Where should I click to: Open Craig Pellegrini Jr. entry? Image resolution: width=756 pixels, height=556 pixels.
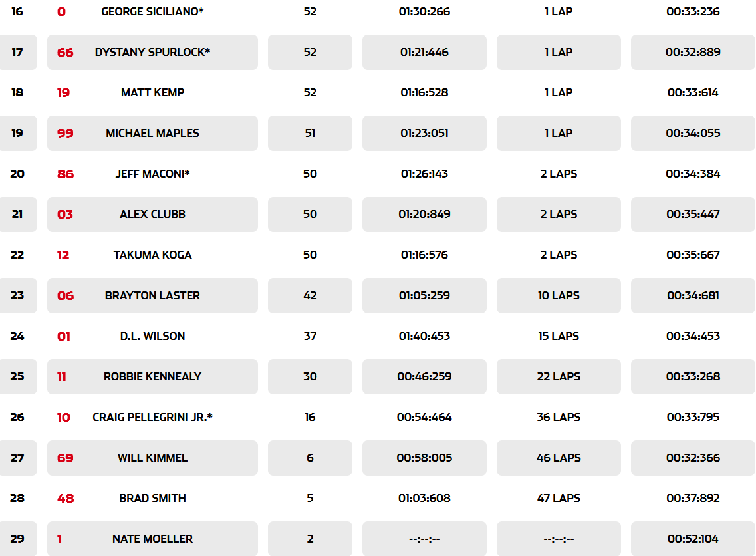coord(152,417)
